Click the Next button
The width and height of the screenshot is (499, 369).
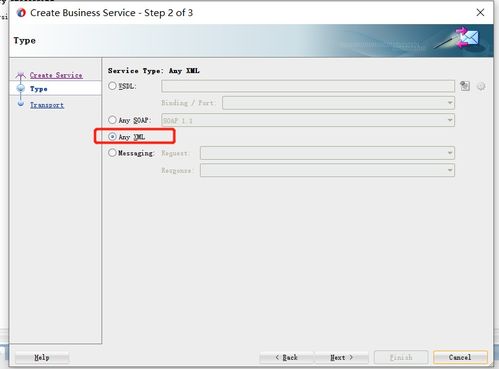pyautogui.click(x=342, y=357)
